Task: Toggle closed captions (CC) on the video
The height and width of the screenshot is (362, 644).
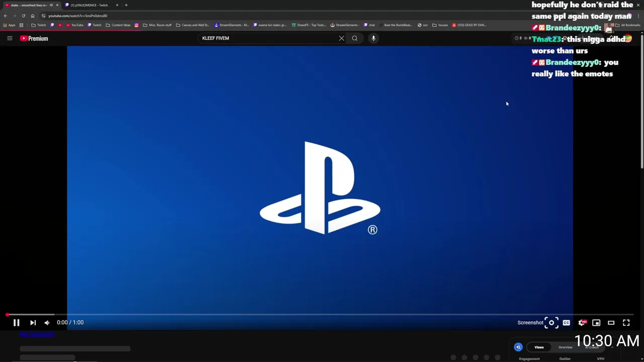Action: (567, 323)
